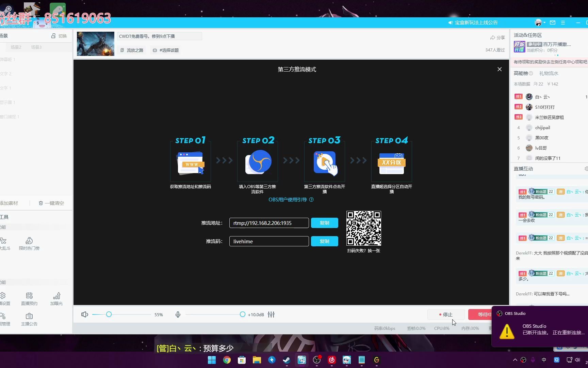Screen dimensions: 588x368
Task: Click the #选择话题 topic selector
Action: 166,50
